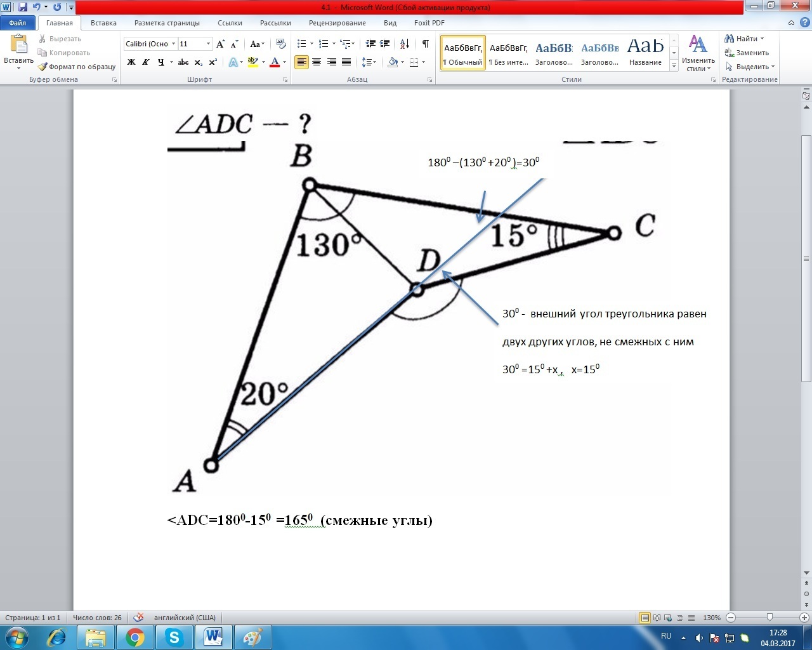
Task: Click the Format Painter brush icon
Action: click(43, 67)
